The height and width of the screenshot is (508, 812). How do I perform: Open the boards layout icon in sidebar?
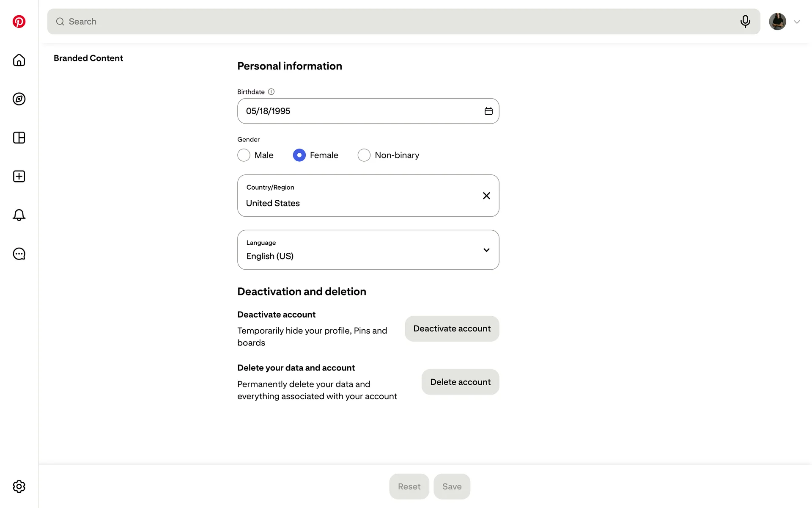19,138
